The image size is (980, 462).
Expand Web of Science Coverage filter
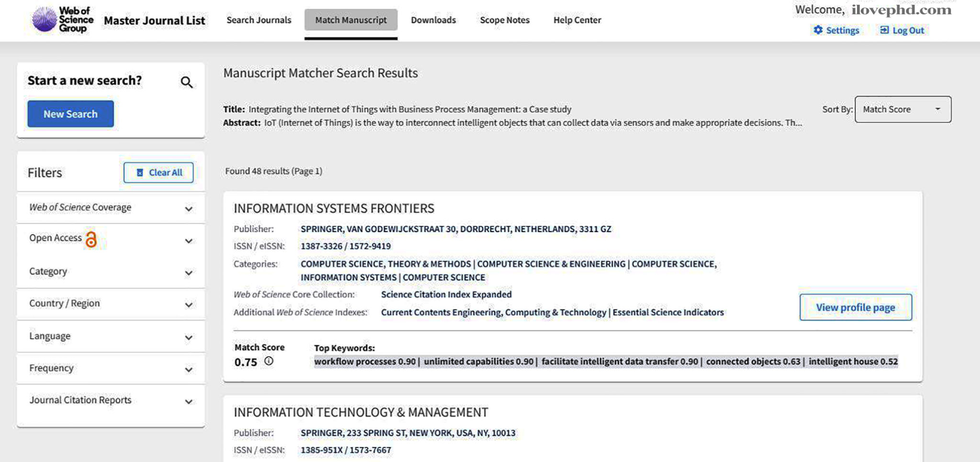pyautogui.click(x=111, y=208)
